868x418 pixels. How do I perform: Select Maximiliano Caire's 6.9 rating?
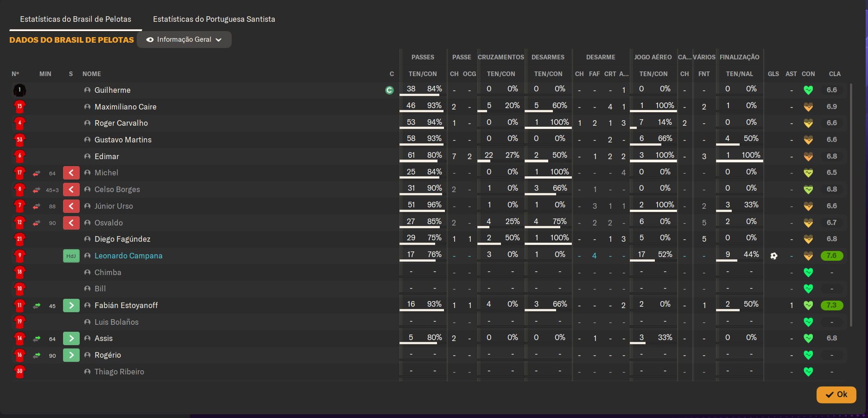[832, 107]
